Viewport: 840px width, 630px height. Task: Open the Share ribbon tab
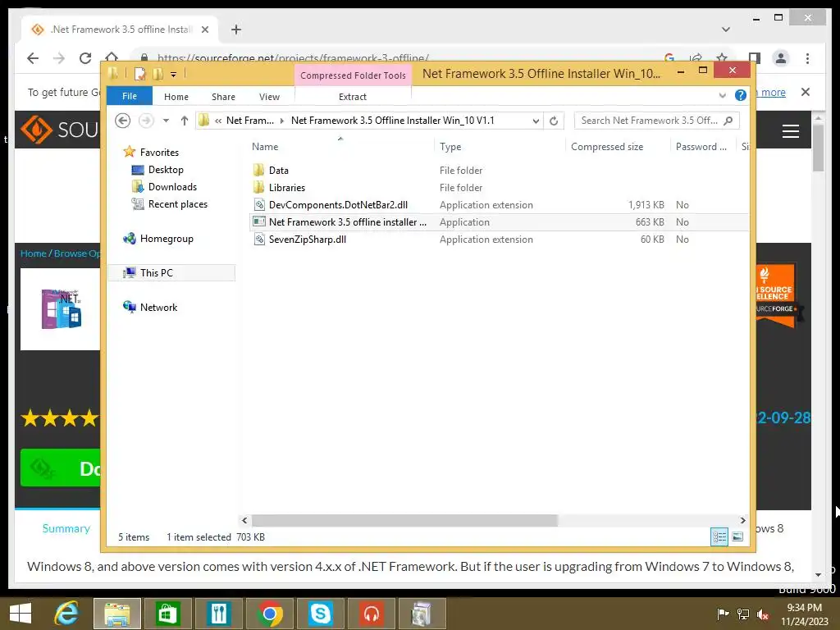pos(223,97)
